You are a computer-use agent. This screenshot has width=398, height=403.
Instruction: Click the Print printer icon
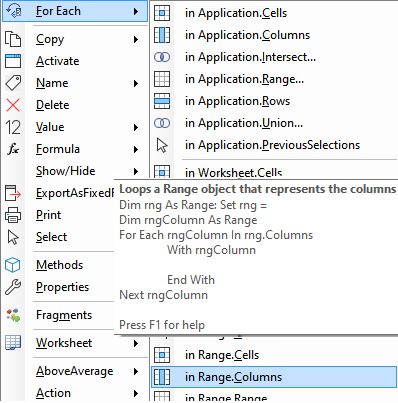(x=13, y=215)
